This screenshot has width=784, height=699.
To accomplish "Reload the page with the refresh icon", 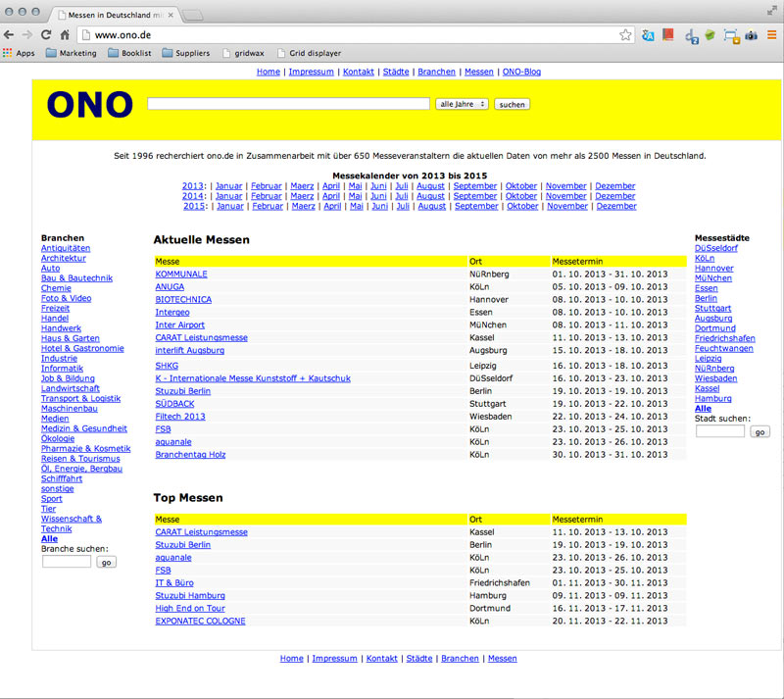I will pyautogui.click(x=46, y=34).
